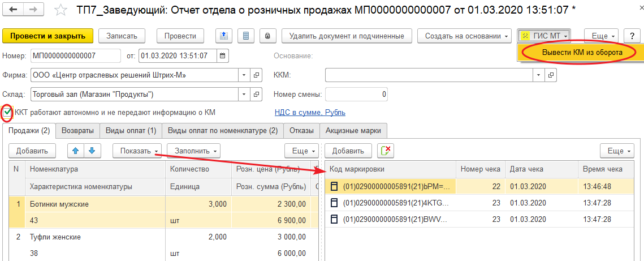This screenshot has width=644, height=261.
Task: Click the Провести и закрыть button
Action: pyautogui.click(x=47, y=36)
